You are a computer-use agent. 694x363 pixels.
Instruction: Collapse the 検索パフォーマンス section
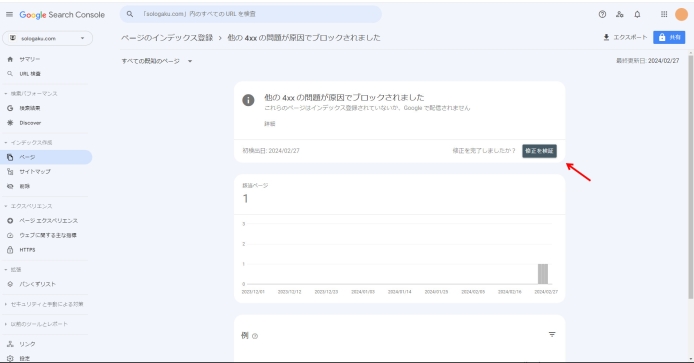point(31,93)
